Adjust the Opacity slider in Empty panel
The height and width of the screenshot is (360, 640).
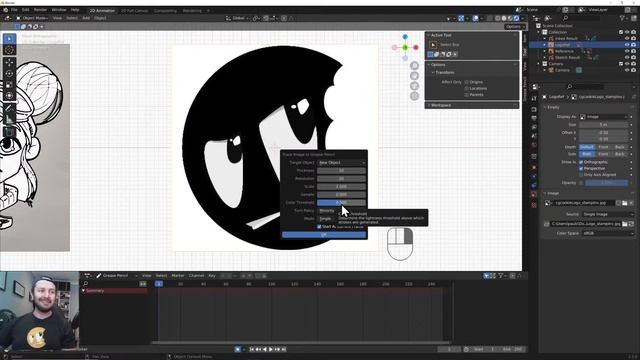click(x=607, y=183)
